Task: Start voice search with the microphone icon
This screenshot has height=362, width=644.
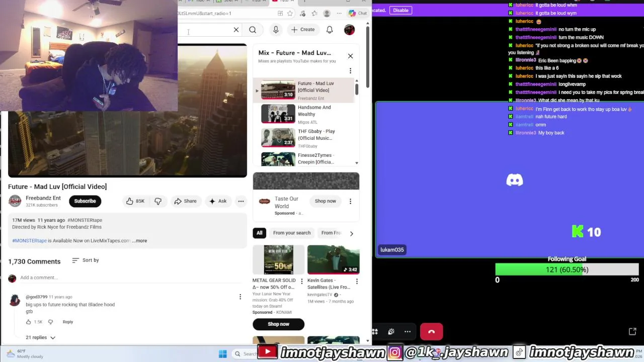Action: [x=276, y=30]
